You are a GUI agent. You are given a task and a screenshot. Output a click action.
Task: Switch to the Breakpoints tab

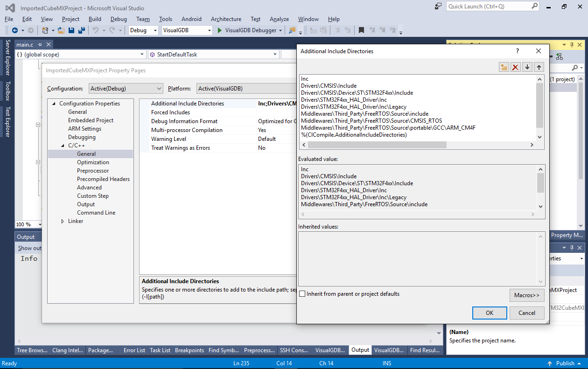coord(189,350)
